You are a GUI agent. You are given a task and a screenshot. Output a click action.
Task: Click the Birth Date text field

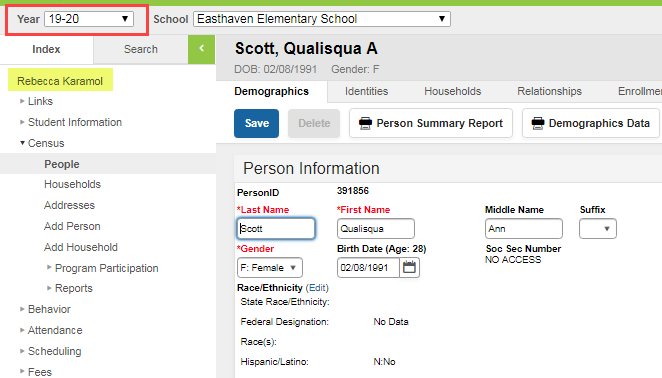point(368,267)
